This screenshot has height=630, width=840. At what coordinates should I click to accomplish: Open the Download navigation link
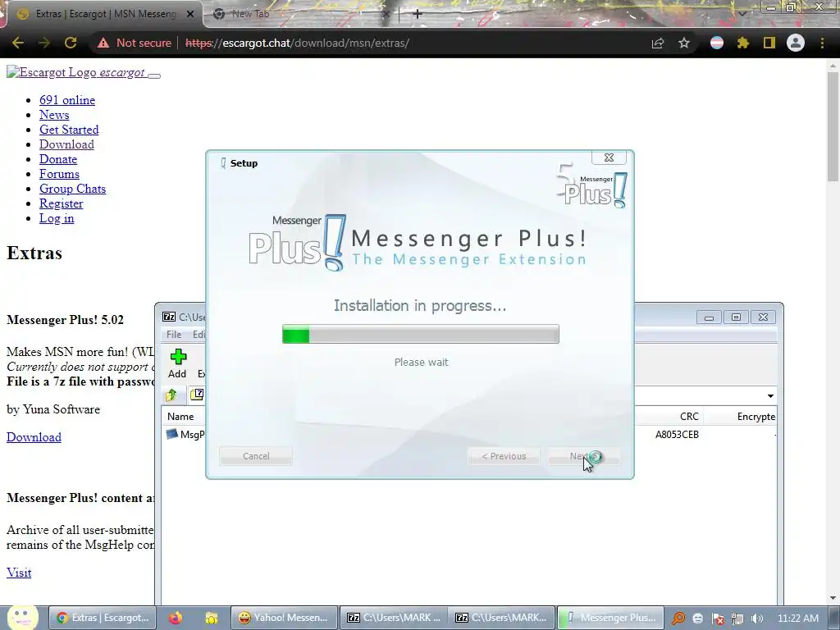click(66, 144)
